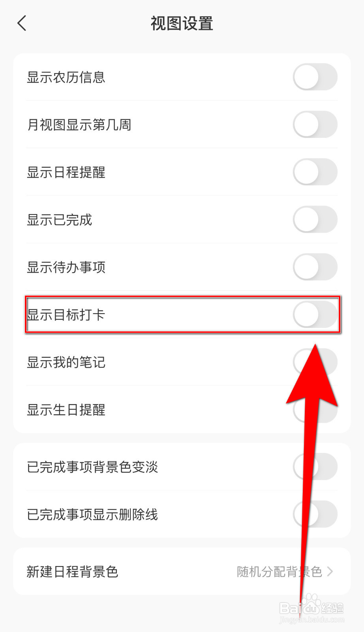Turn on 显示日程提醒 switch

tap(315, 172)
